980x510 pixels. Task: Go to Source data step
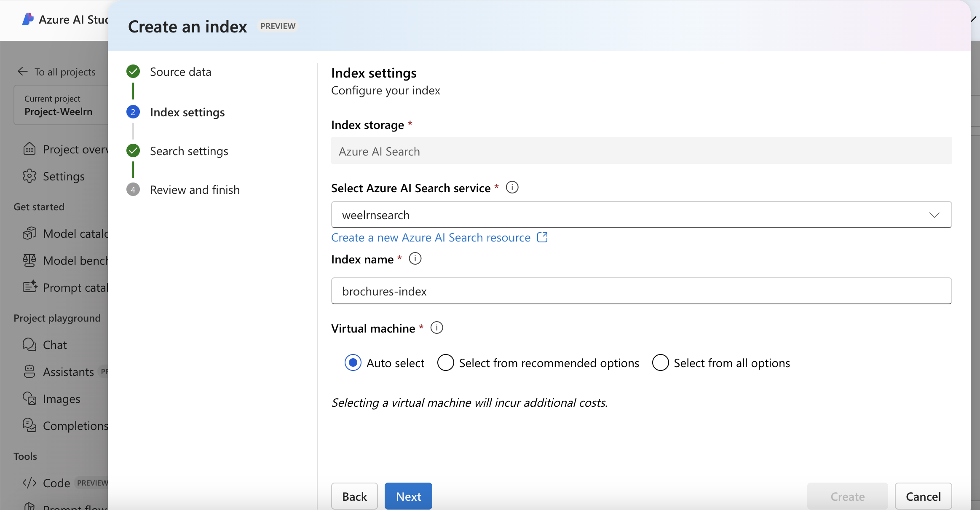tap(180, 72)
